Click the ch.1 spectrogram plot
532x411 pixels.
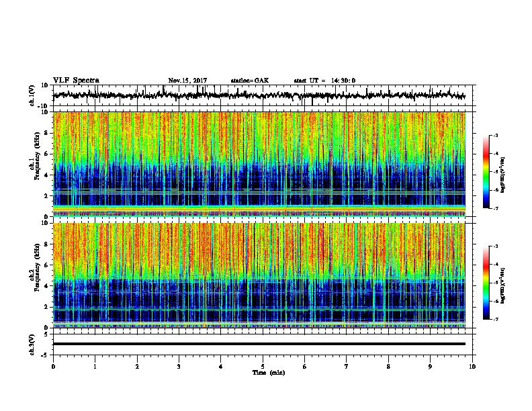[x=259, y=164]
